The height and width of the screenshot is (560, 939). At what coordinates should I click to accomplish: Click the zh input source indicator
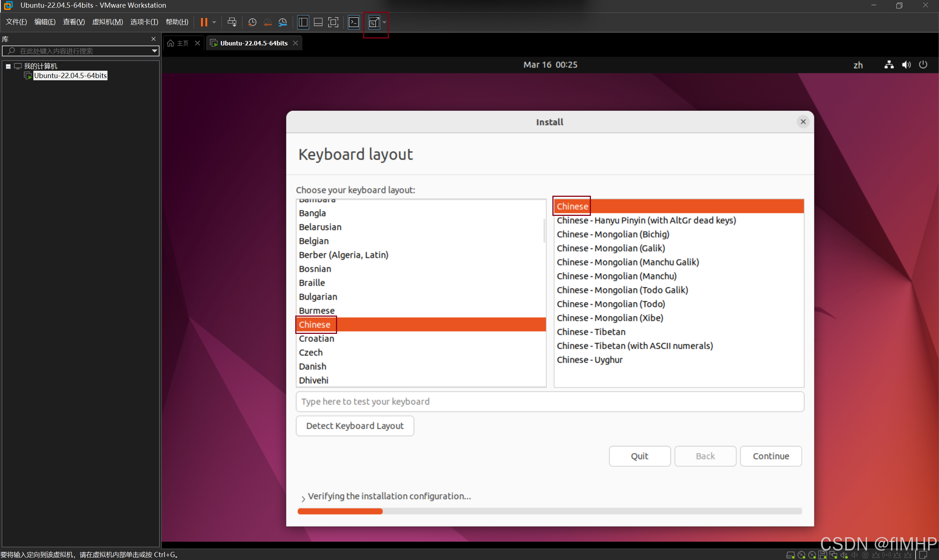pyautogui.click(x=858, y=65)
